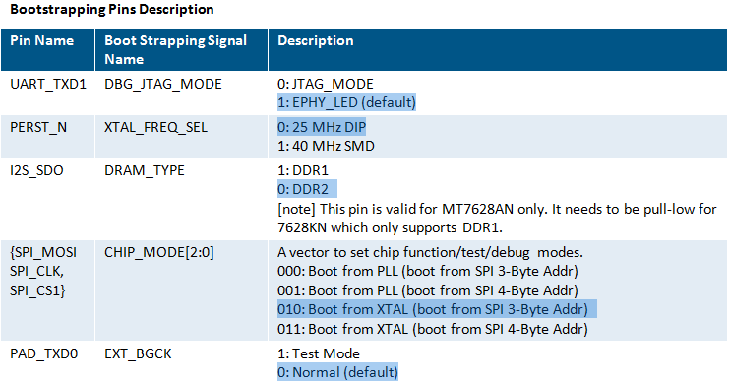Viewport: 730px width, 382px height.
Task: Click highlighted '1: EPHY_LED (default)' text
Action: [x=346, y=102]
